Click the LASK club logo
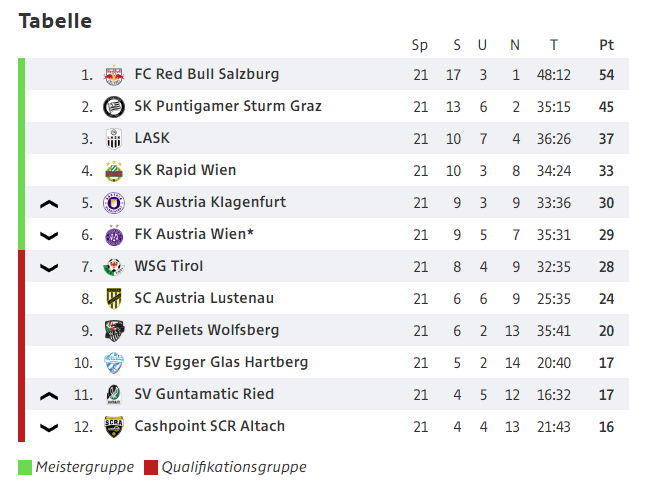 (x=114, y=139)
